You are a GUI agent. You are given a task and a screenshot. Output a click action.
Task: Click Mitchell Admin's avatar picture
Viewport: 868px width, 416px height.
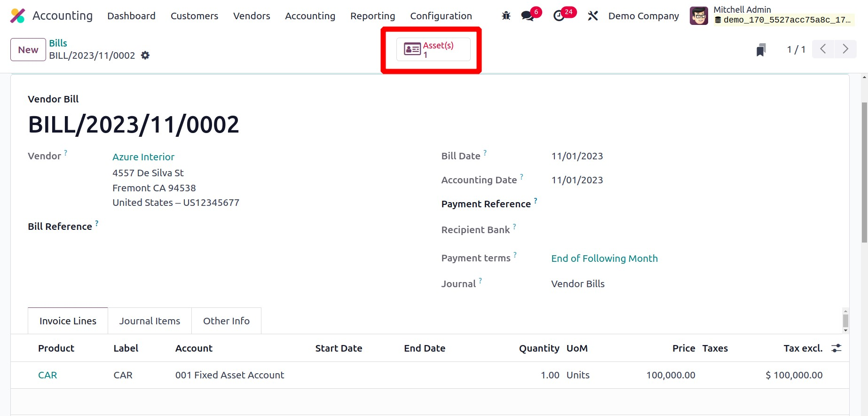pos(699,16)
